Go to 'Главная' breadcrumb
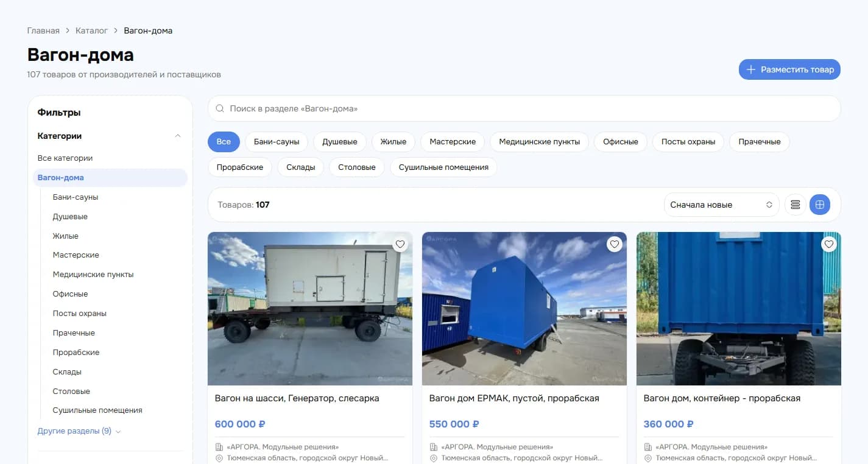The width and height of the screenshot is (868, 464). [x=43, y=30]
